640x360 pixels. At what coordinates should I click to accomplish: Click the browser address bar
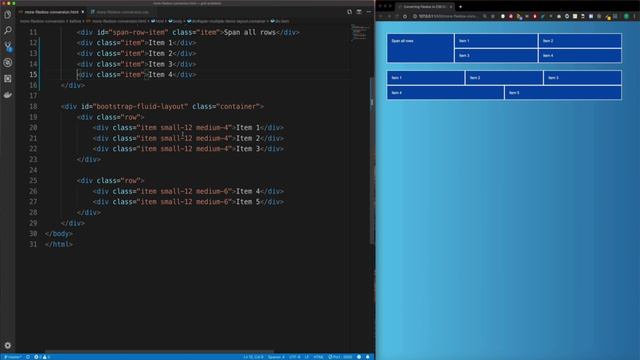coord(449,16)
